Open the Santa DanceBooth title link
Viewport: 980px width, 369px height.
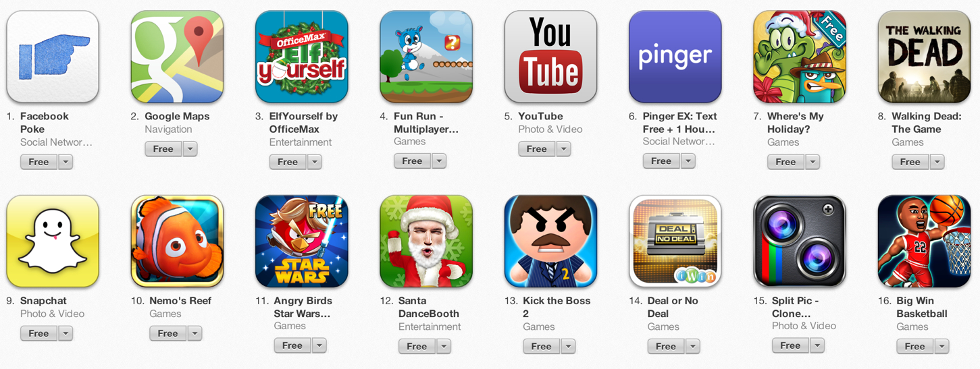click(x=429, y=307)
